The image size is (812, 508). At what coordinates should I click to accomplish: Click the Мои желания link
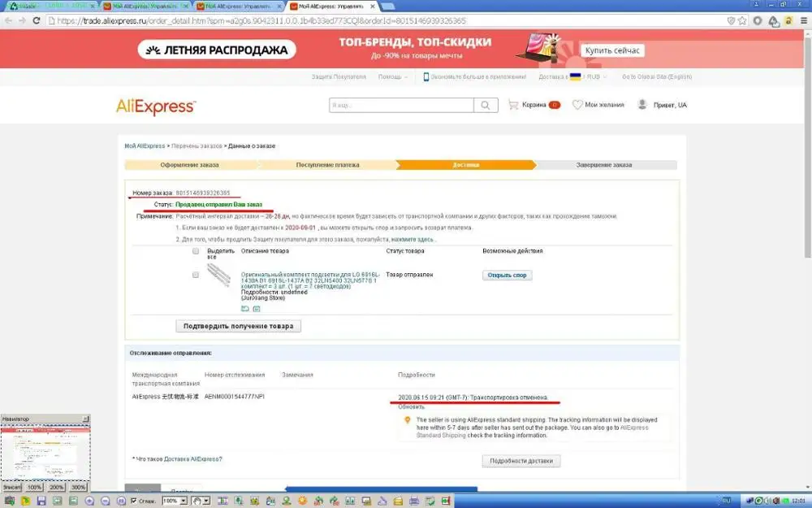[x=604, y=105]
